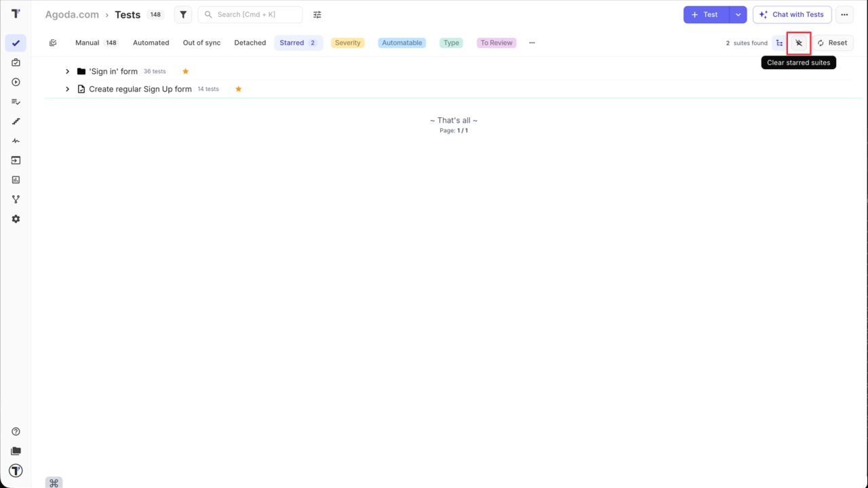868x488 pixels.
Task: Unstar the 'Sign in' form suite
Action: pyautogui.click(x=185, y=70)
